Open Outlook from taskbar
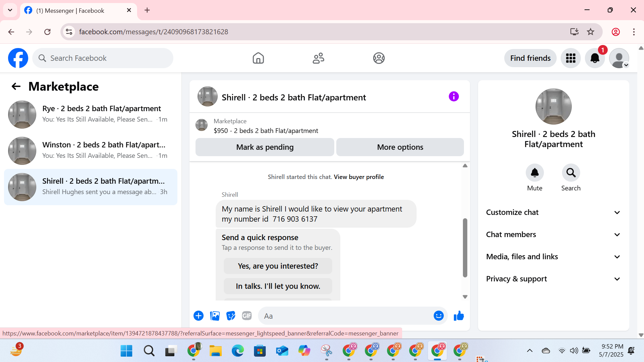 [x=282, y=351]
